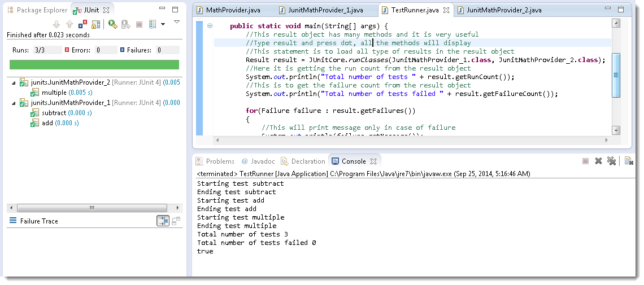Image resolution: width=644 pixels, height=285 pixels.
Task: Click console output line 'true'
Action: 205,251
